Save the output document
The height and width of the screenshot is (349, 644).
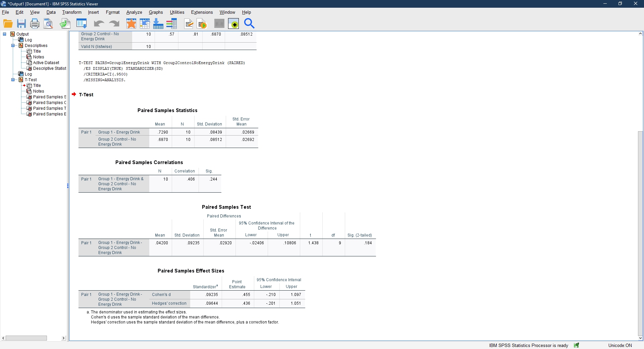(x=21, y=23)
